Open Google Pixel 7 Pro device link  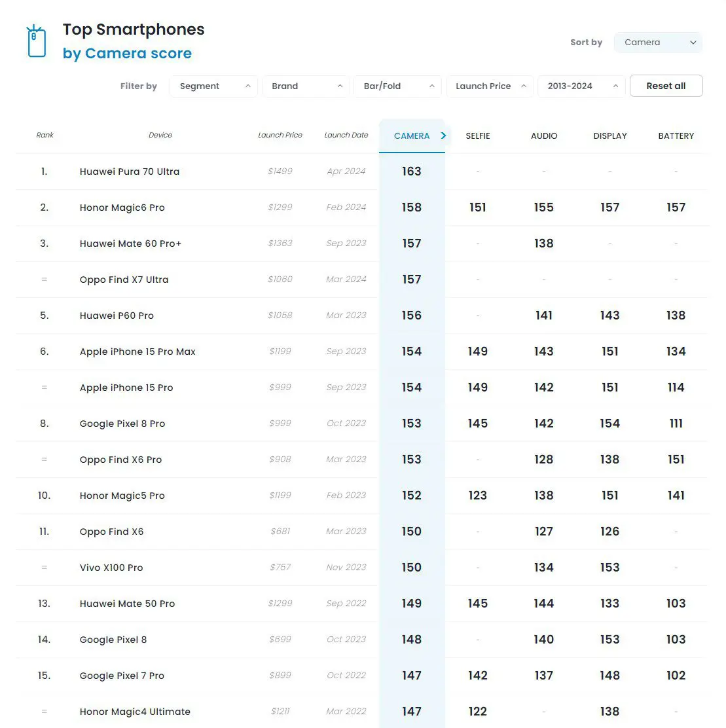[122, 676]
